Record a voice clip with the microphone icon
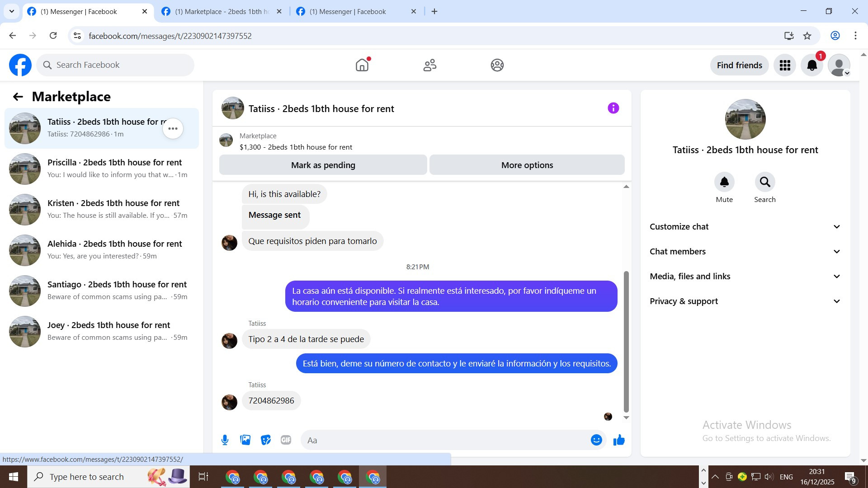 click(x=225, y=440)
